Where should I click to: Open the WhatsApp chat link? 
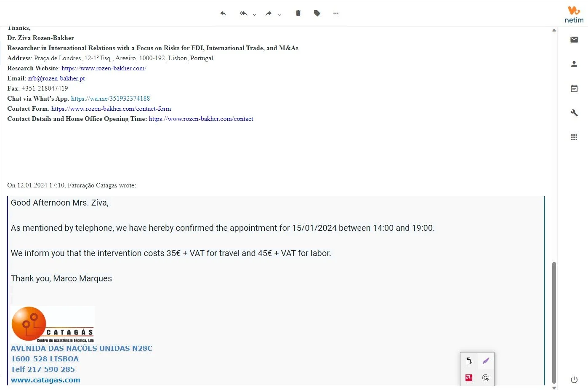pyautogui.click(x=111, y=98)
